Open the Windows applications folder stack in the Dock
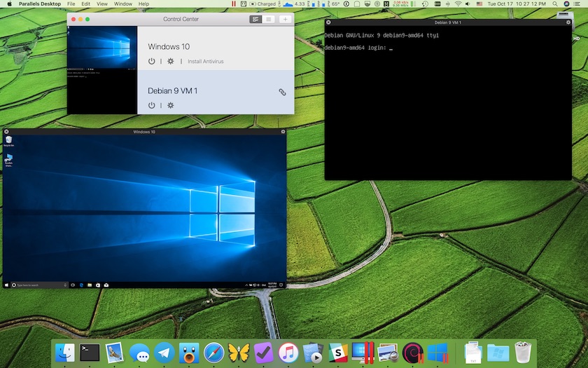Image resolution: width=588 pixels, height=368 pixels. coord(498,353)
